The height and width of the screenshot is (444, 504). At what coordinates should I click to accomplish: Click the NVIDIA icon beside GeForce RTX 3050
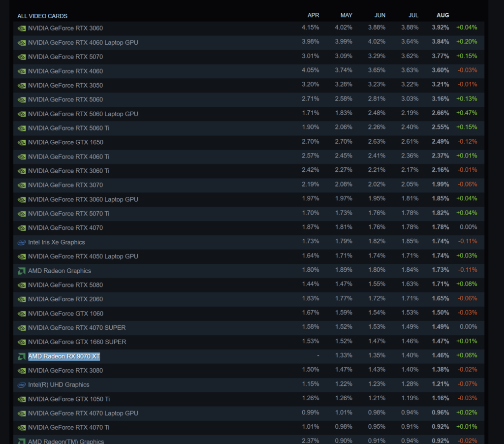click(22, 86)
